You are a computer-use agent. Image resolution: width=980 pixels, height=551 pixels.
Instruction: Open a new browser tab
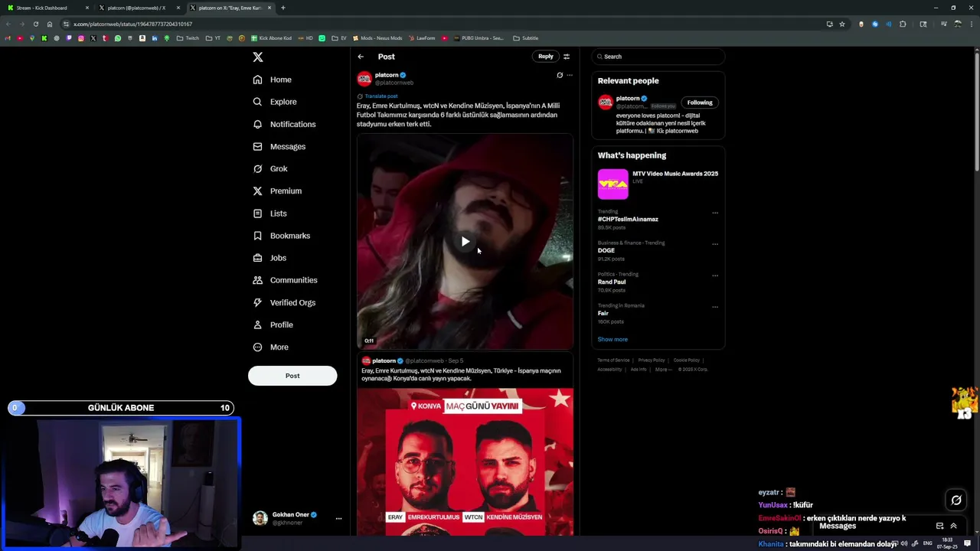pos(283,8)
